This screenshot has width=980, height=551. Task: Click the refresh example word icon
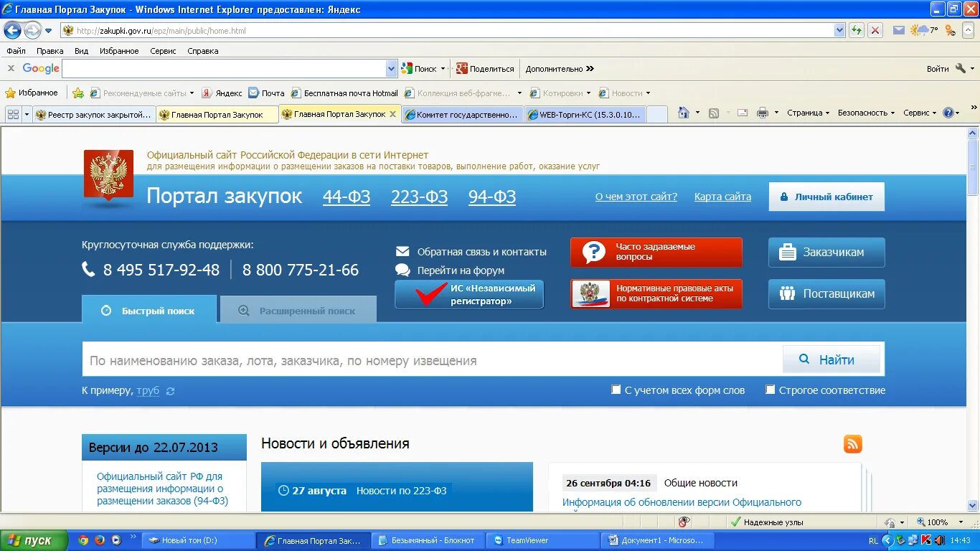[170, 391]
